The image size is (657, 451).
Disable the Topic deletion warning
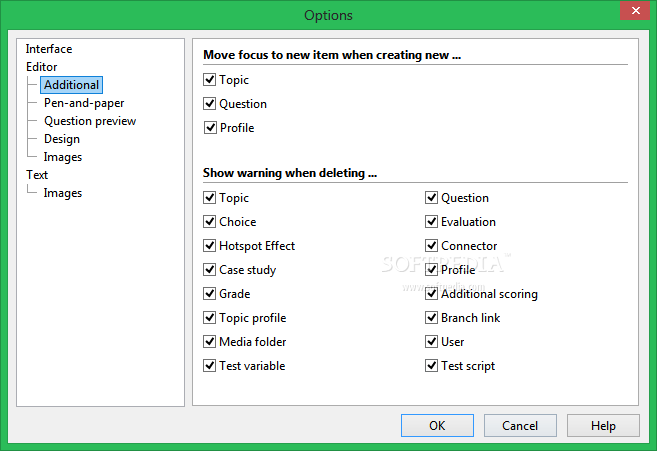(210, 197)
